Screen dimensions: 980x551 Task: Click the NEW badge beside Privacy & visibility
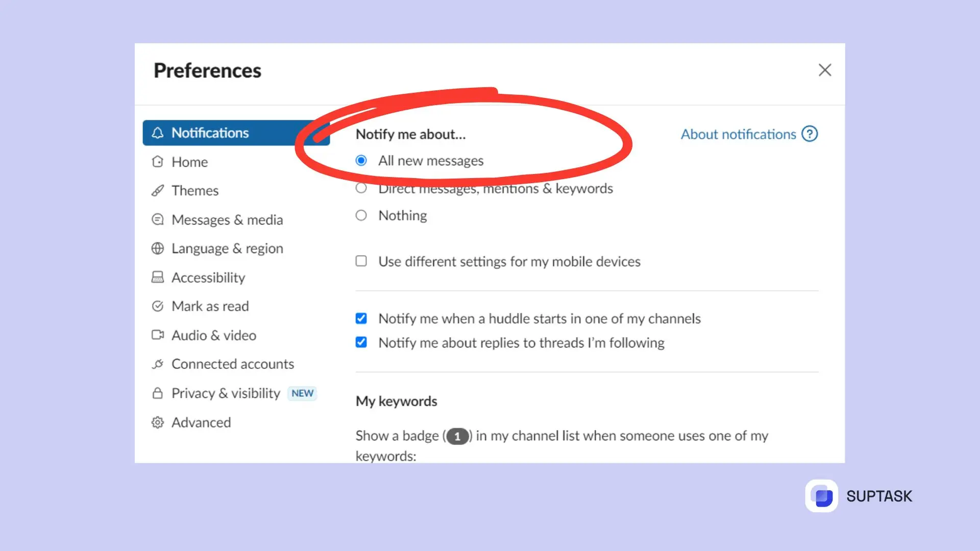click(302, 393)
